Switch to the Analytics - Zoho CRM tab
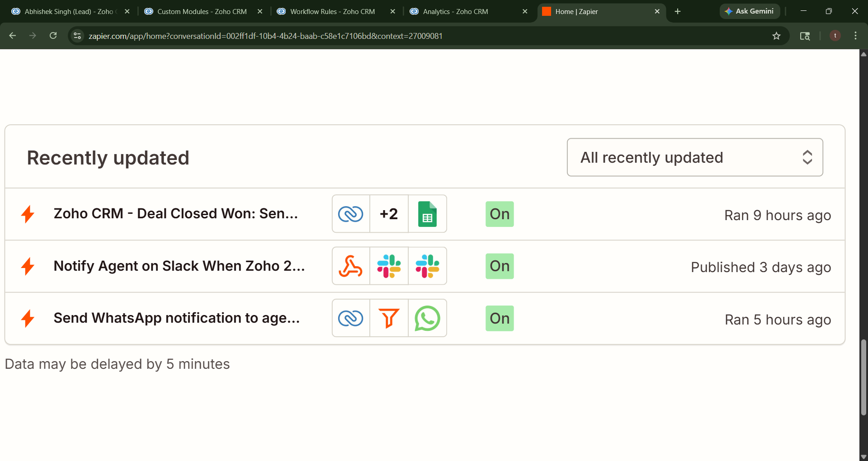The width and height of the screenshot is (868, 461). 455,12
